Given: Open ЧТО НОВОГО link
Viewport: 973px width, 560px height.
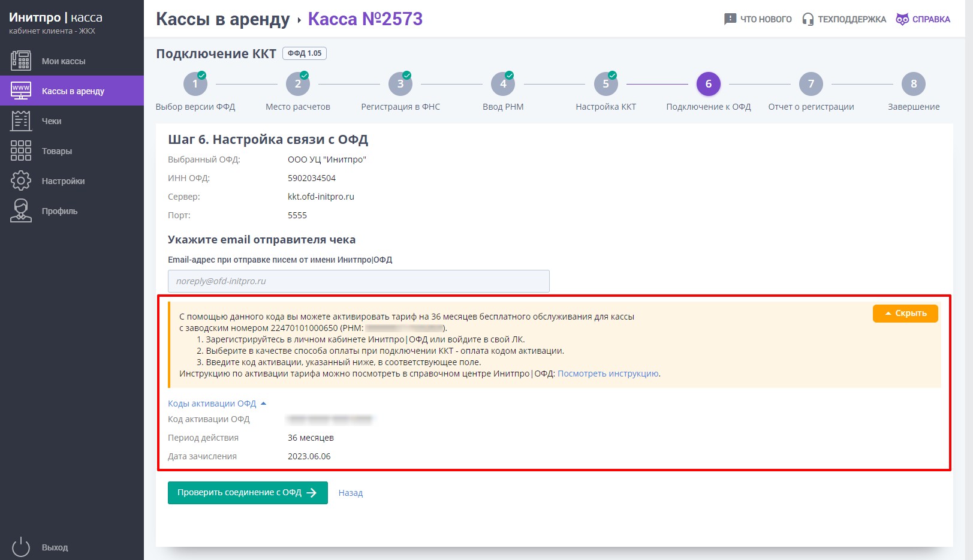Looking at the screenshot, I should (x=758, y=19).
